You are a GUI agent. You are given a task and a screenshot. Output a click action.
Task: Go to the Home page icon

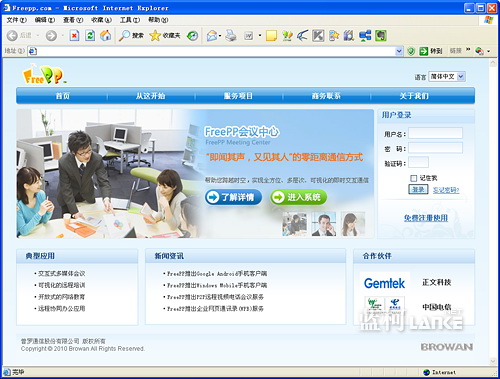(106, 35)
